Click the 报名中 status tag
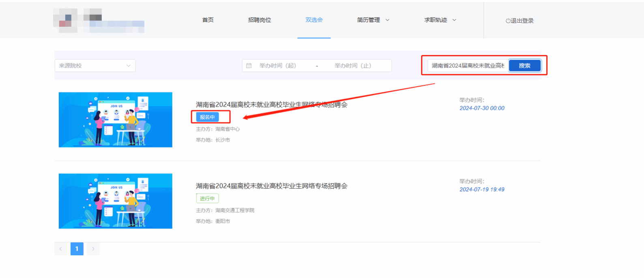 pyautogui.click(x=207, y=117)
